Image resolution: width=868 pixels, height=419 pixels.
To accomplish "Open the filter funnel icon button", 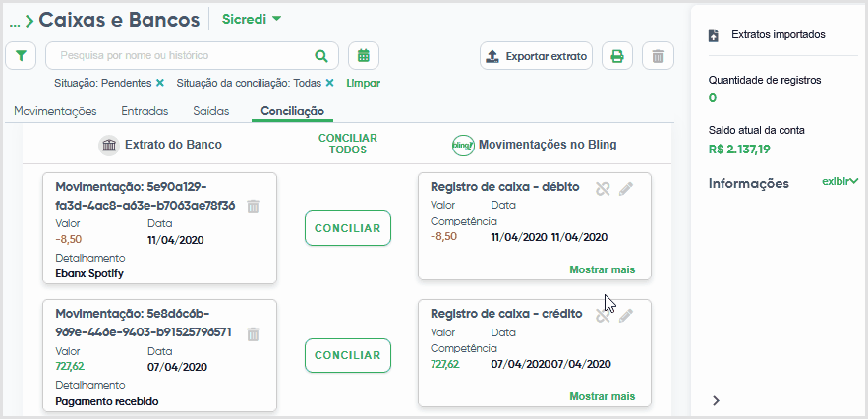I will point(21,55).
